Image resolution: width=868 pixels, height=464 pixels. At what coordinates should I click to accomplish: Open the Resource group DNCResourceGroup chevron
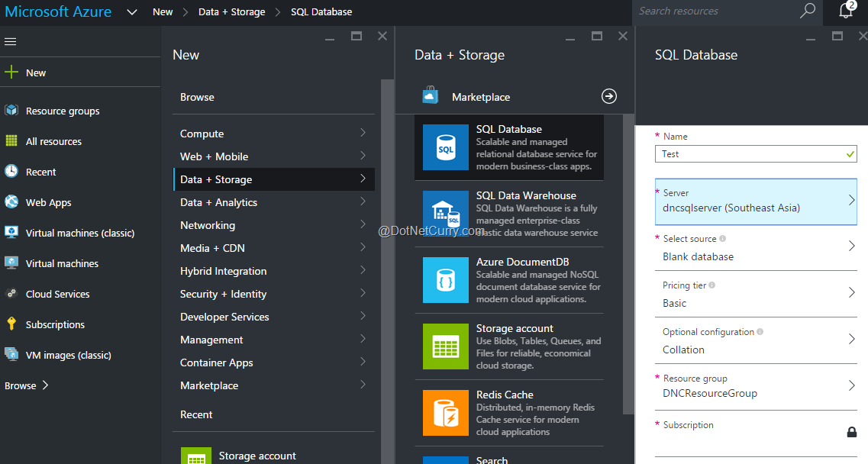click(851, 385)
